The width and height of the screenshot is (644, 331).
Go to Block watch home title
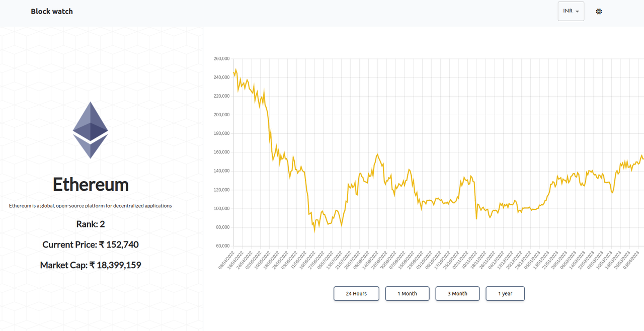pos(52,11)
